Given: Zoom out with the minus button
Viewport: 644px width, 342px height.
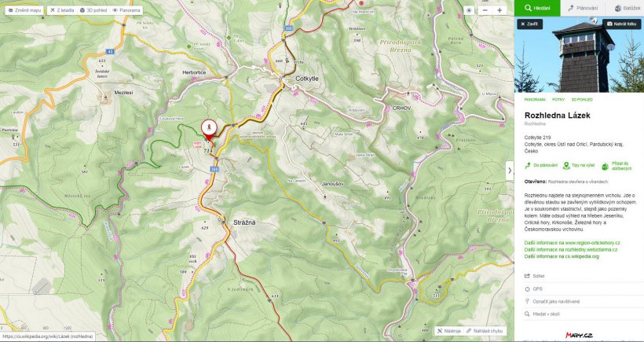Looking at the screenshot, I should [x=485, y=10].
